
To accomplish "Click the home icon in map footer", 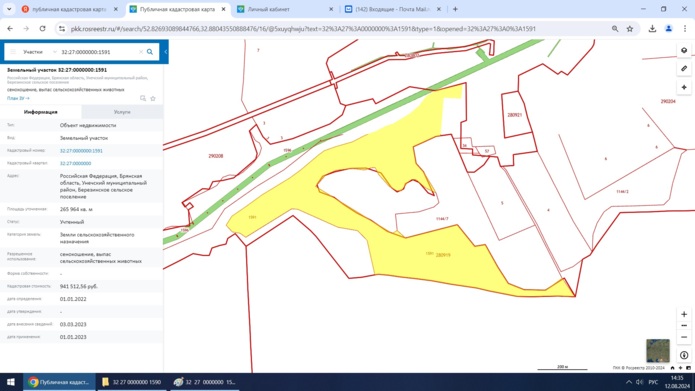I will point(672,368).
